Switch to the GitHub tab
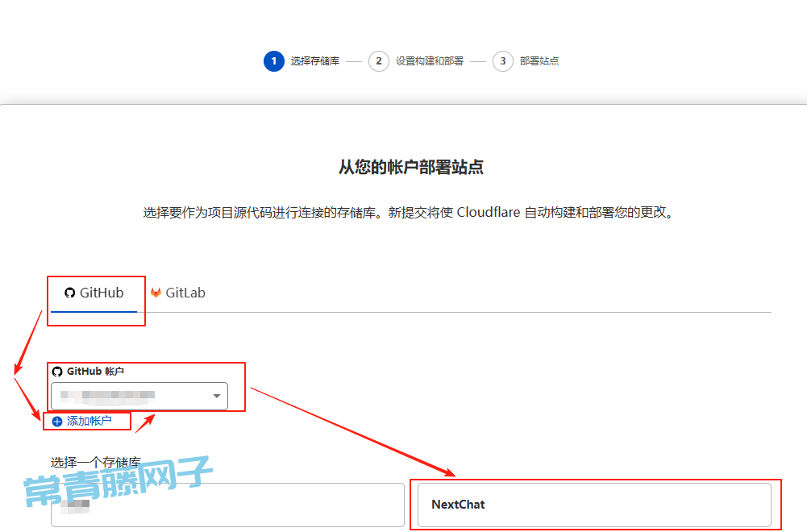 pyautogui.click(x=94, y=293)
